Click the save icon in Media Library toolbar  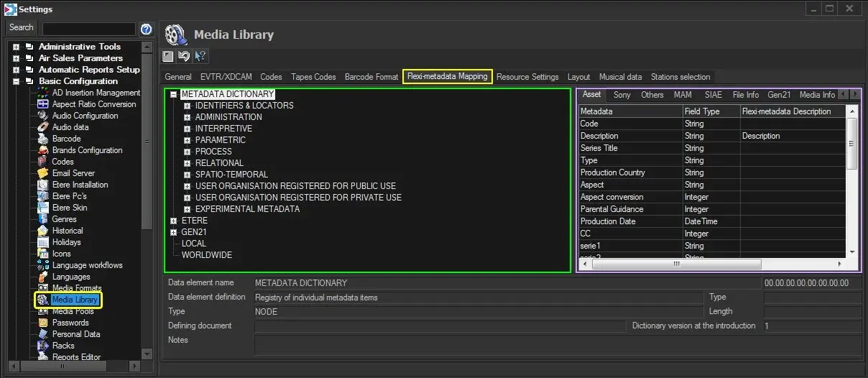tap(169, 56)
